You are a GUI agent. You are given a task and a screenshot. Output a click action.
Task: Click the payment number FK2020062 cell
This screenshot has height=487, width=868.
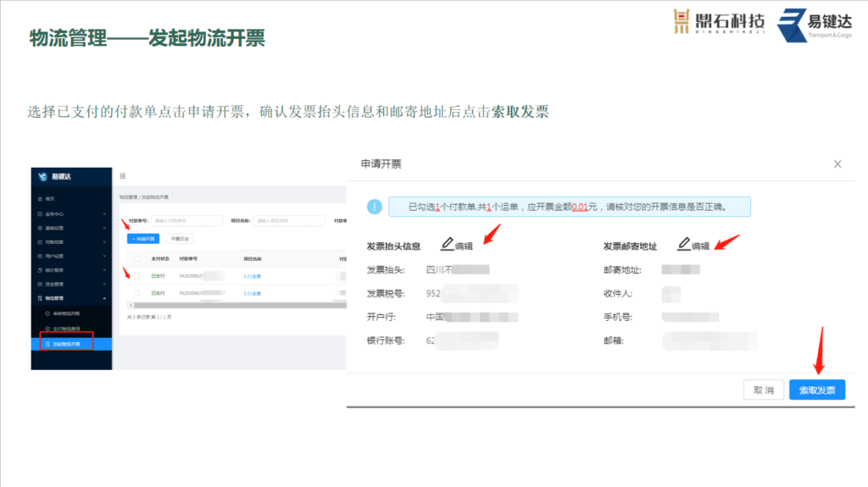click(x=202, y=276)
